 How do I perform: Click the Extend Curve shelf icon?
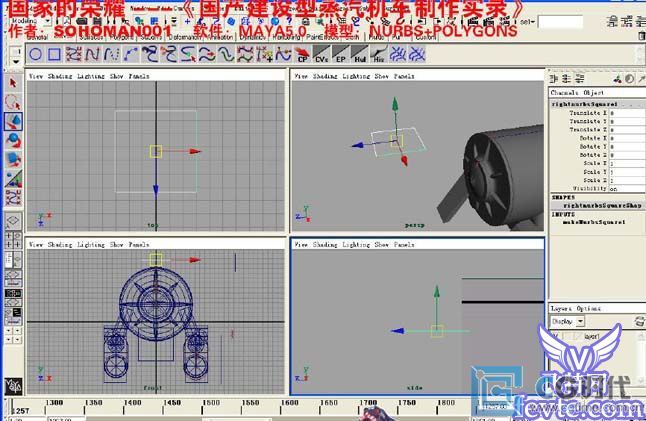[283, 54]
